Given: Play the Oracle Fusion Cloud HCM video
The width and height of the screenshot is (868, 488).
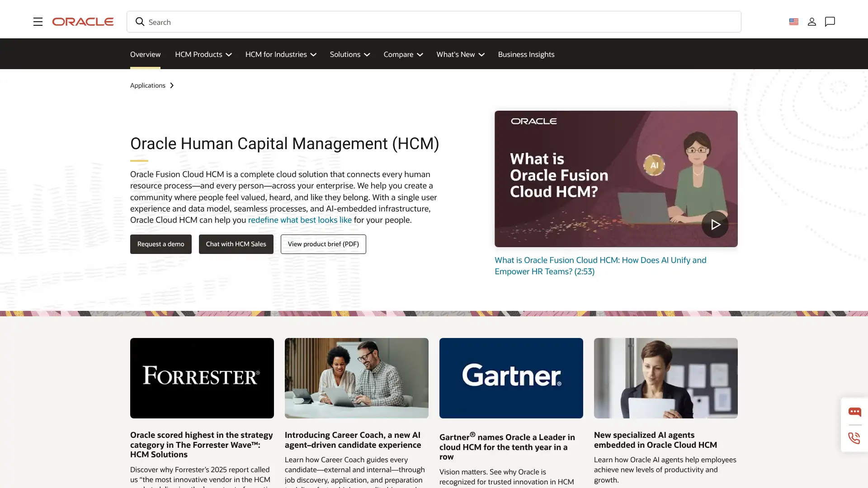Looking at the screenshot, I should coord(715,225).
